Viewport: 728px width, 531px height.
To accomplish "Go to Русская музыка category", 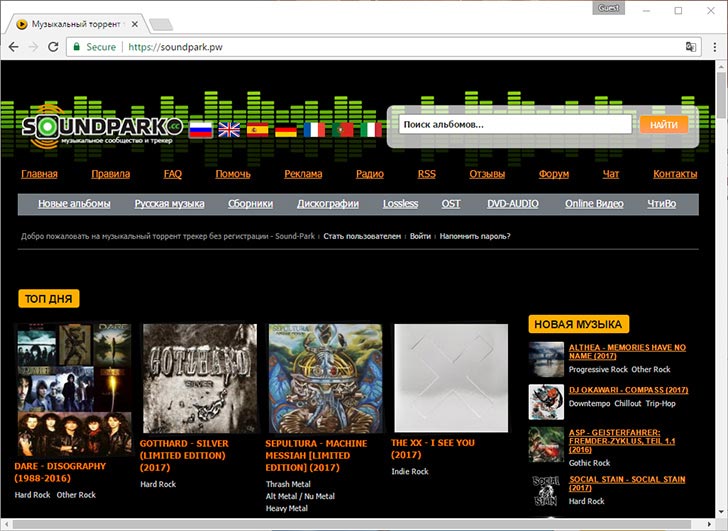I will pos(169,204).
